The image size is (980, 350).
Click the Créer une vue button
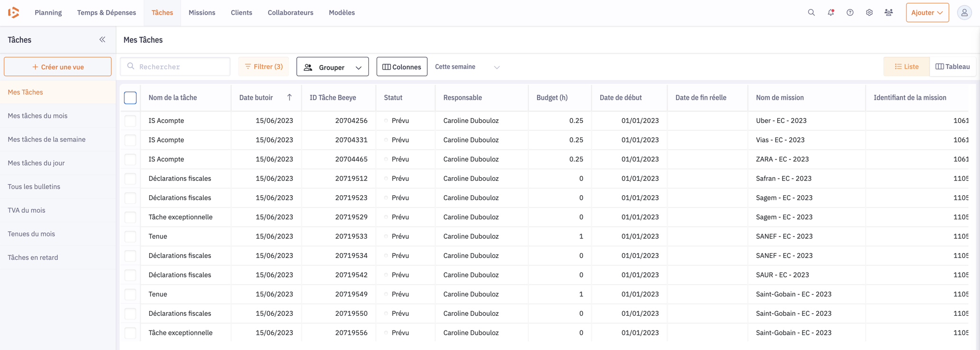58,67
